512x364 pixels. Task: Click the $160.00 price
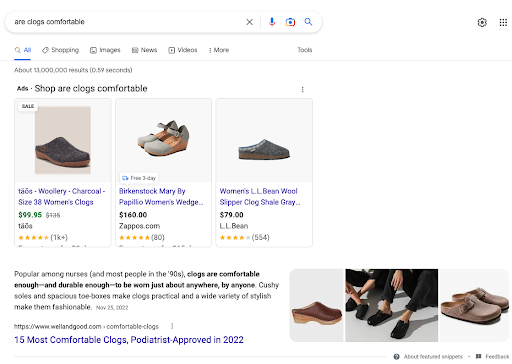pyautogui.click(x=133, y=215)
